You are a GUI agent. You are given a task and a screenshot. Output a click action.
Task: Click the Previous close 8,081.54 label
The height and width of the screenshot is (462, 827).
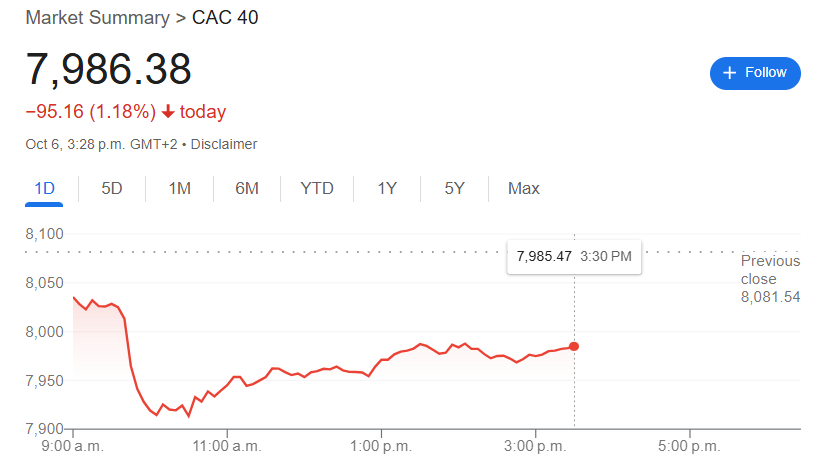[x=770, y=278]
